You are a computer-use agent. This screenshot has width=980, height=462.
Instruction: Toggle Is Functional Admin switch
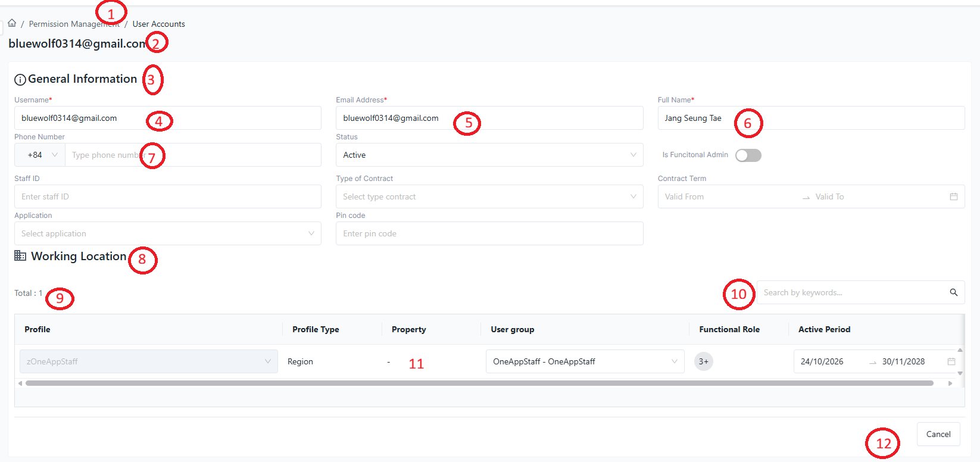[x=748, y=155]
